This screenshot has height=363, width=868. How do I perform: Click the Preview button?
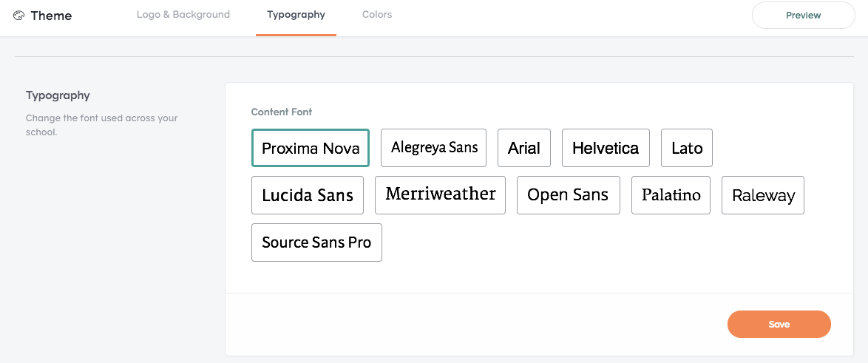tap(803, 16)
